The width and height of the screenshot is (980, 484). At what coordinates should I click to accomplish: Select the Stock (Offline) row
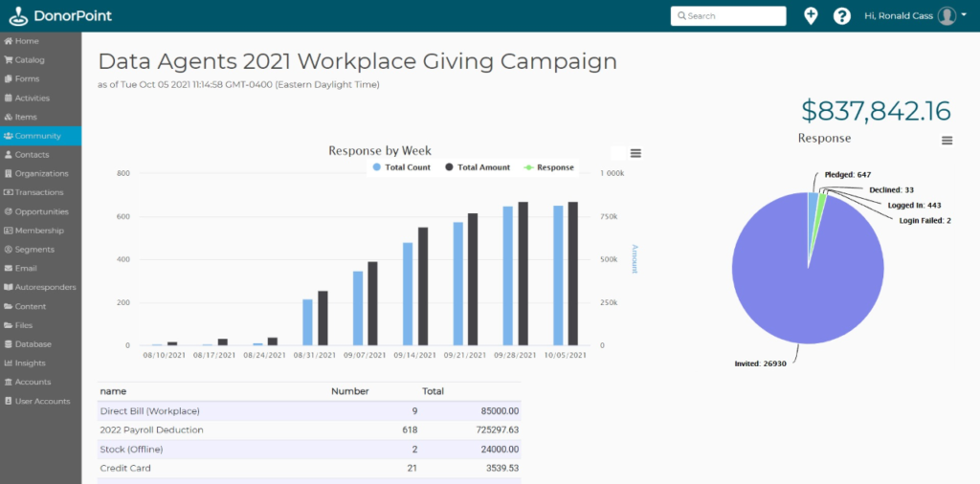[x=309, y=449]
